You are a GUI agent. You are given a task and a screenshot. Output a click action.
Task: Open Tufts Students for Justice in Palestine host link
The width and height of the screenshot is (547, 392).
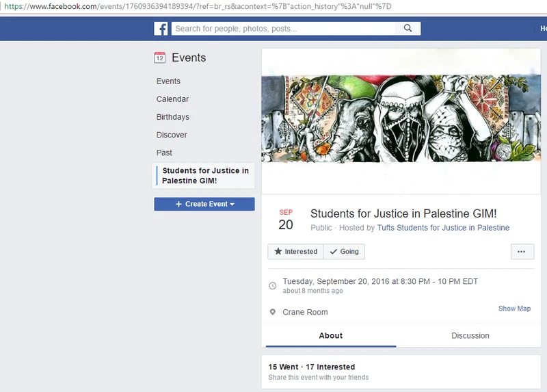coord(443,228)
